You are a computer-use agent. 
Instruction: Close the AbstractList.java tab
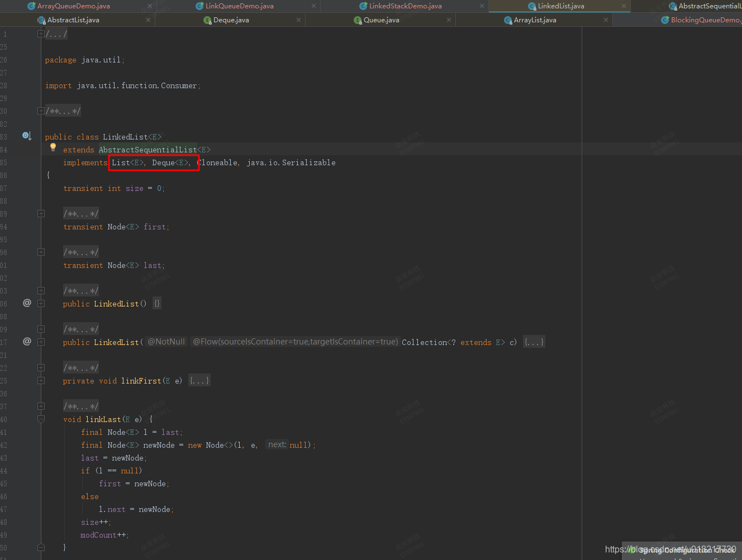click(148, 20)
